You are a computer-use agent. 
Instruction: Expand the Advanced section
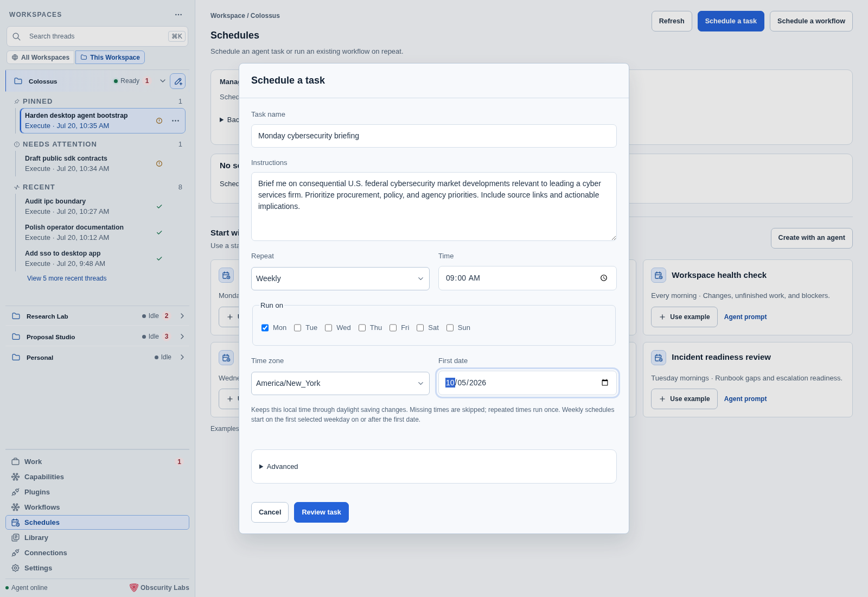pos(279,467)
